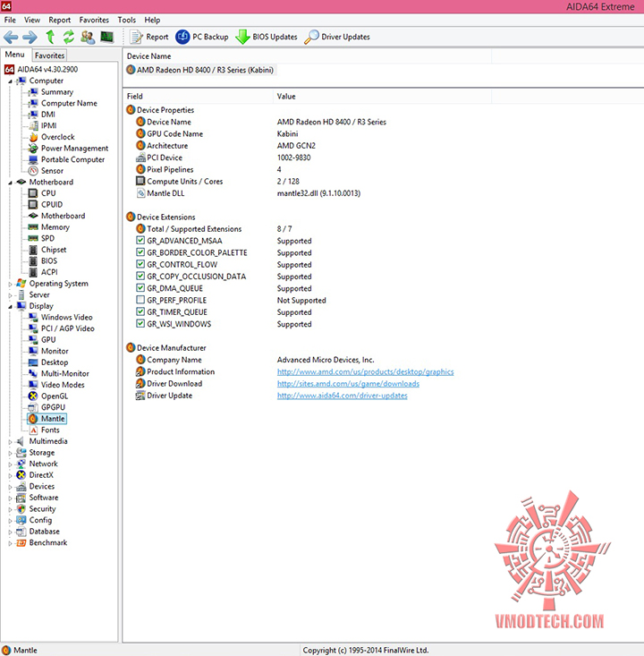Switch to the Favorites tab in the side panel
The image size is (644, 656).
coord(49,55)
